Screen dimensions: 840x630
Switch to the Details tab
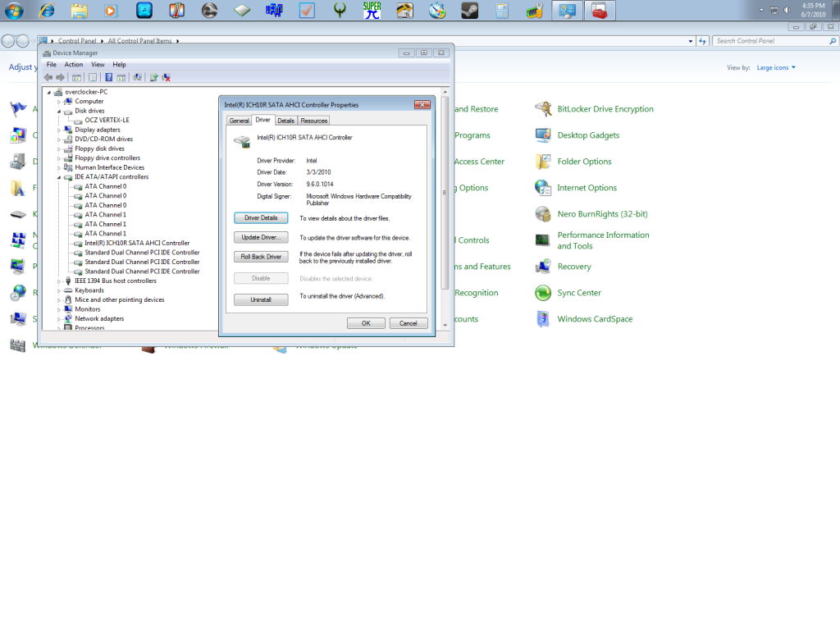[x=286, y=121]
